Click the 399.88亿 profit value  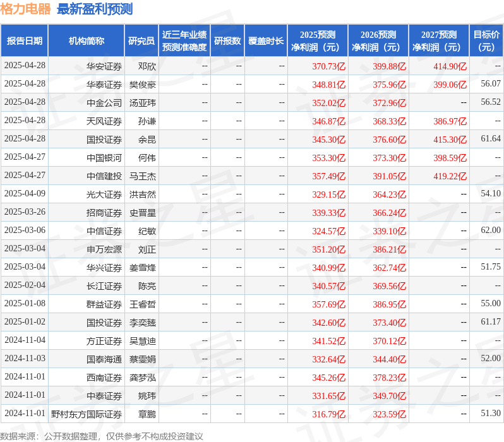pos(390,66)
